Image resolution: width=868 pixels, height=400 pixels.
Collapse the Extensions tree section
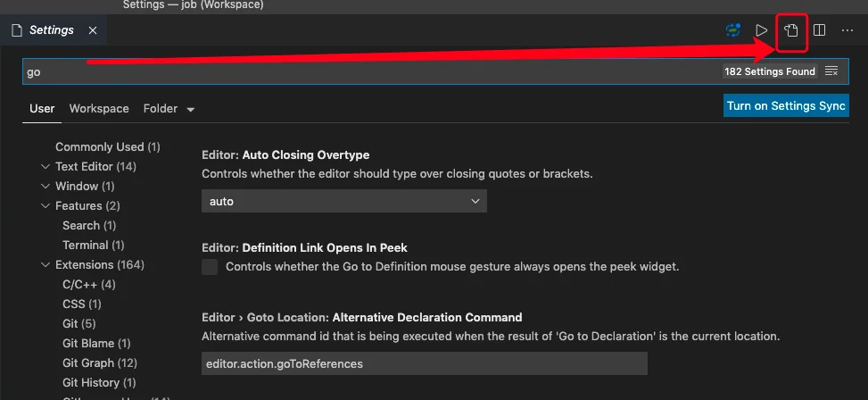45,265
